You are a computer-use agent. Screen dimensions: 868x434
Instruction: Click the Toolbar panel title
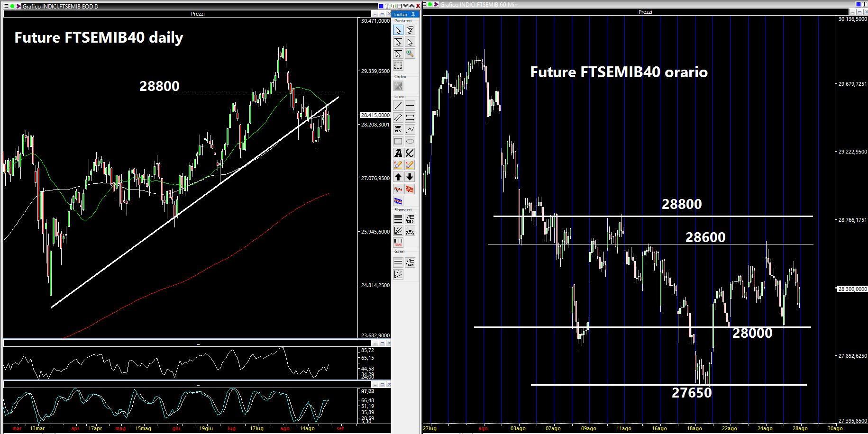point(400,15)
